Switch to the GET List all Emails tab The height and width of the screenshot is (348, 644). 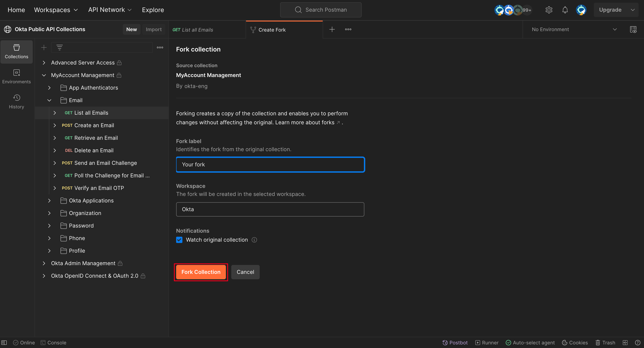(x=207, y=30)
